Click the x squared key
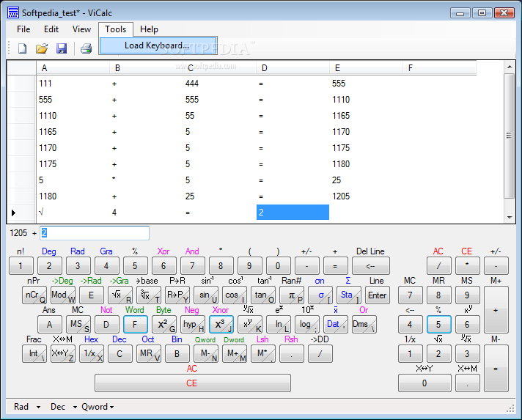Screen dimensions: 522x420 point(164,325)
